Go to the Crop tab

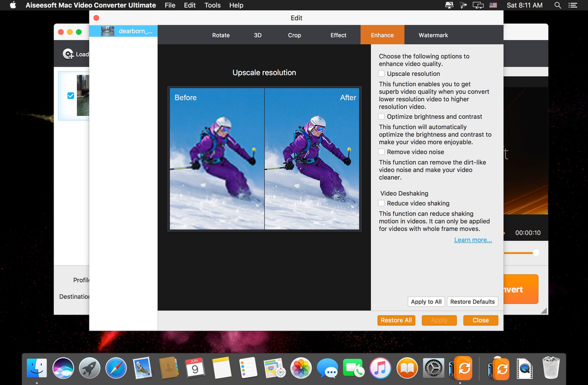[x=295, y=35]
